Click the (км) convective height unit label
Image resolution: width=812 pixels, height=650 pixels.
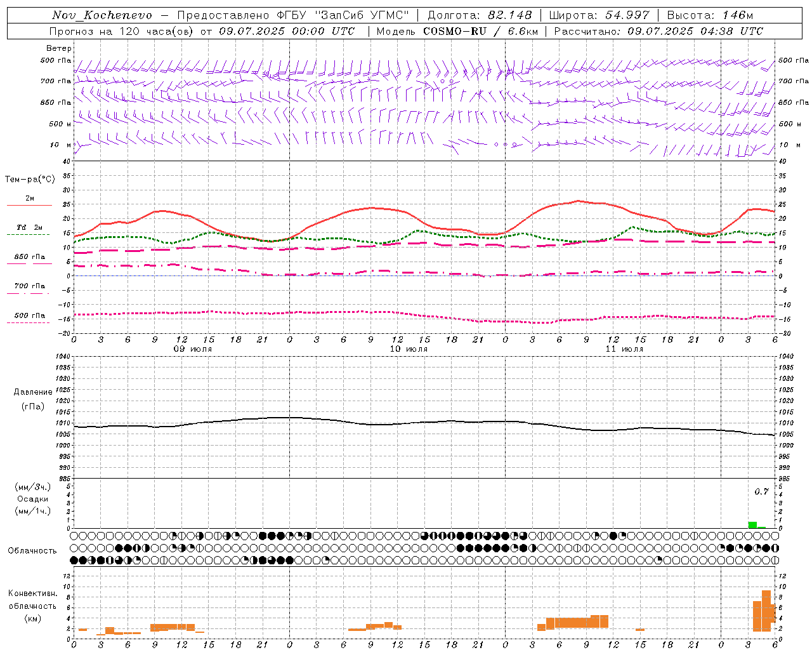(x=33, y=618)
